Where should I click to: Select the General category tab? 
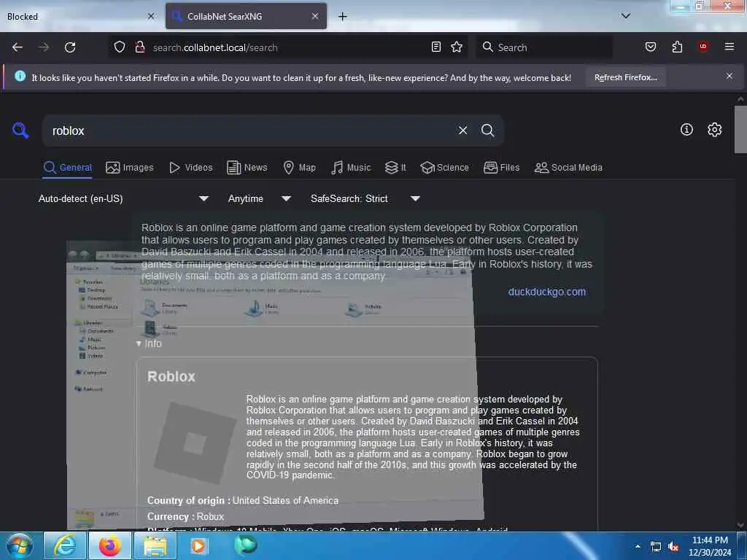pos(67,168)
